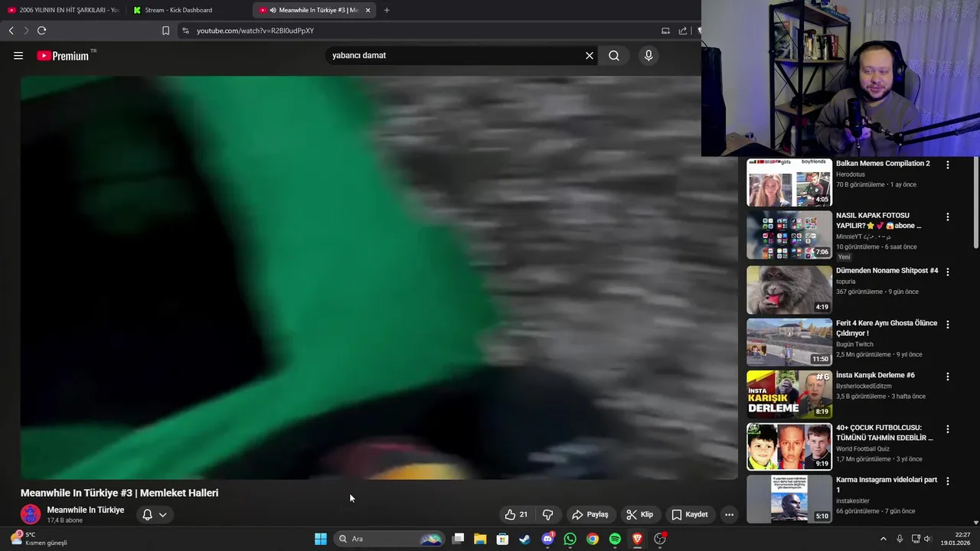Clear the search text with X
980x551 pixels.
point(590,56)
